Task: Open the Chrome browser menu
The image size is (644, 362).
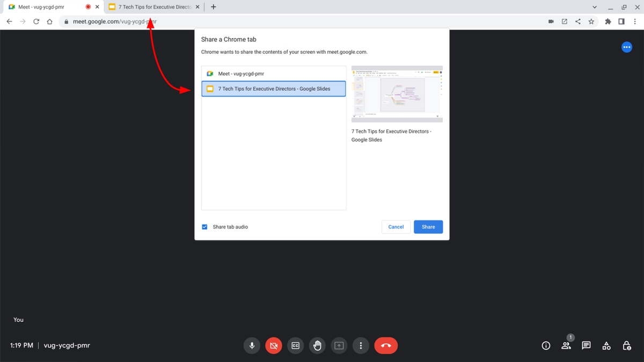Action: [635, 21]
